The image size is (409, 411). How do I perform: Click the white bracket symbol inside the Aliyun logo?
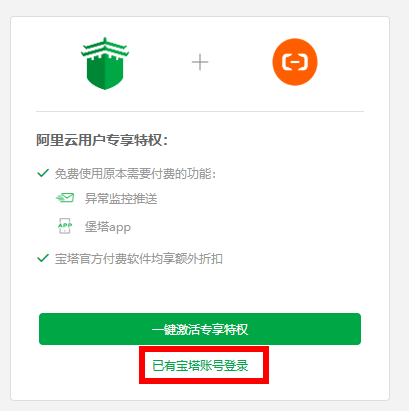(295, 62)
